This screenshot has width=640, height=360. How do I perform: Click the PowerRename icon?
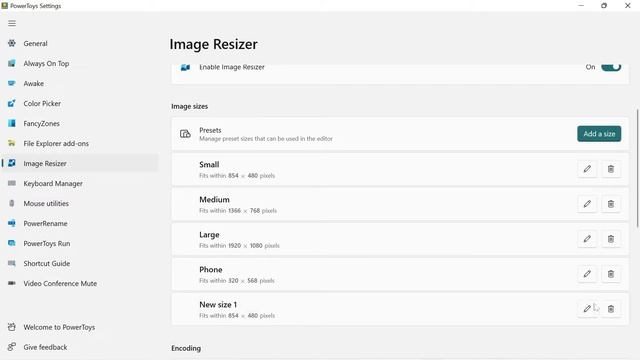point(12,223)
